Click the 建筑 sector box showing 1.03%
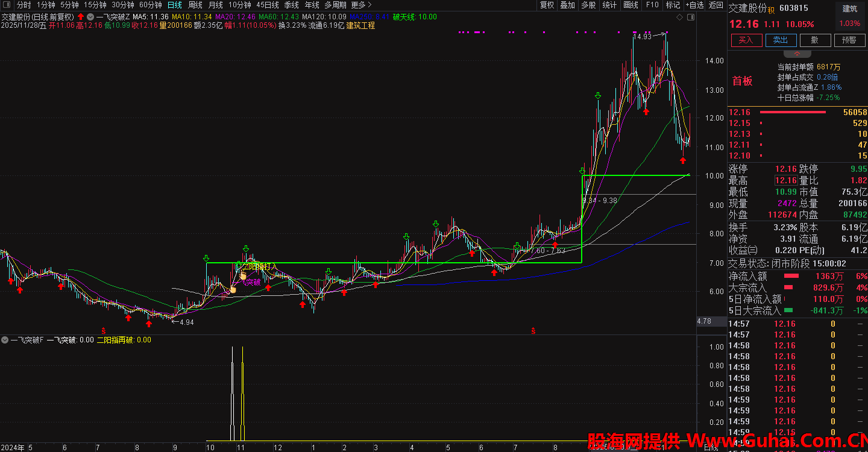 pyautogui.click(x=849, y=16)
